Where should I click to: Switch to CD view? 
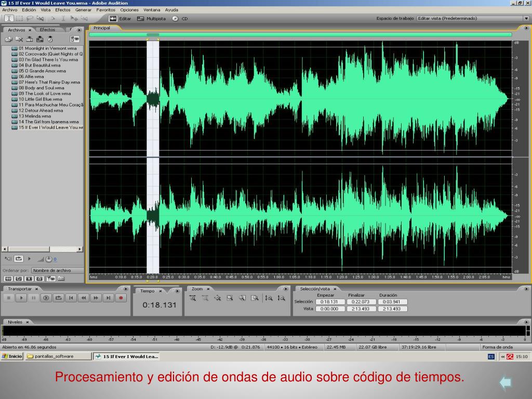(x=180, y=19)
